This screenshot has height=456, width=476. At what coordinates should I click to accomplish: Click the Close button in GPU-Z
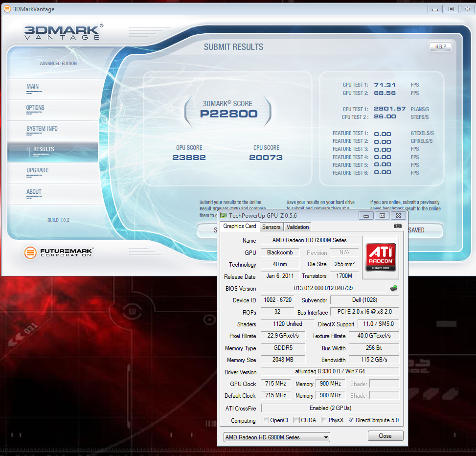385,436
